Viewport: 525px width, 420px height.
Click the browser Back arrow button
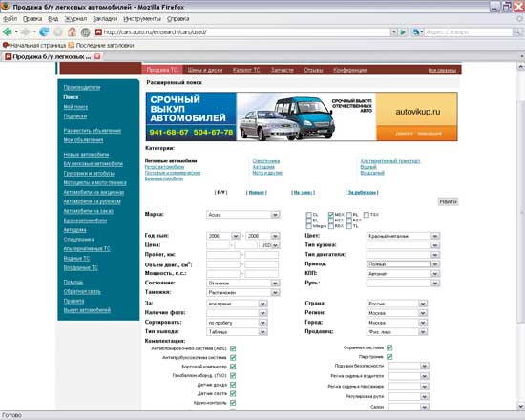[8, 32]
